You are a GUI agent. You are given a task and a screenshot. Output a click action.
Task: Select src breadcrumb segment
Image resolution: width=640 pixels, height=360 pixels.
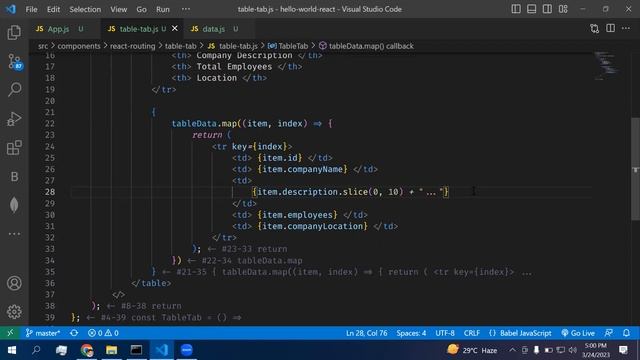43,46
